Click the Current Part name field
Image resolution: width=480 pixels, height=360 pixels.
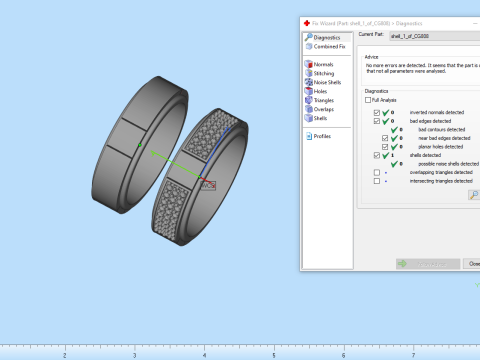tap(435, 36)
